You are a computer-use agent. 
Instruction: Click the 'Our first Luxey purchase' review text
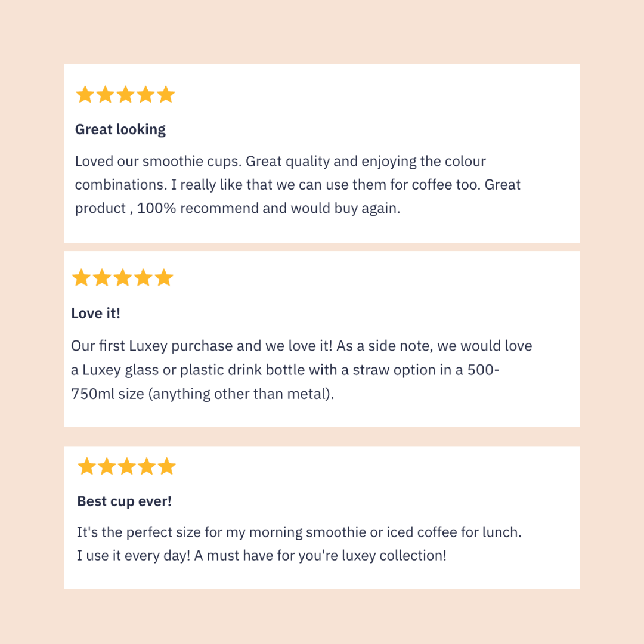(301, 346)
